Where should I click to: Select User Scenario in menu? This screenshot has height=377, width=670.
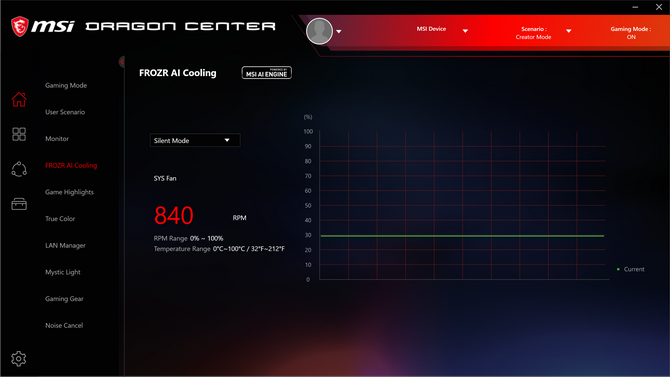pos(65,112)
